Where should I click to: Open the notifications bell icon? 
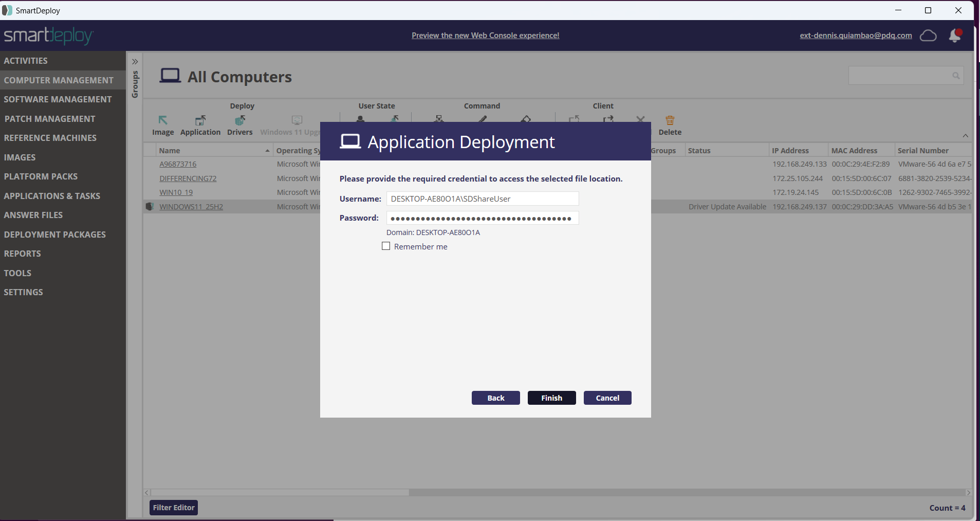(955, 35)
